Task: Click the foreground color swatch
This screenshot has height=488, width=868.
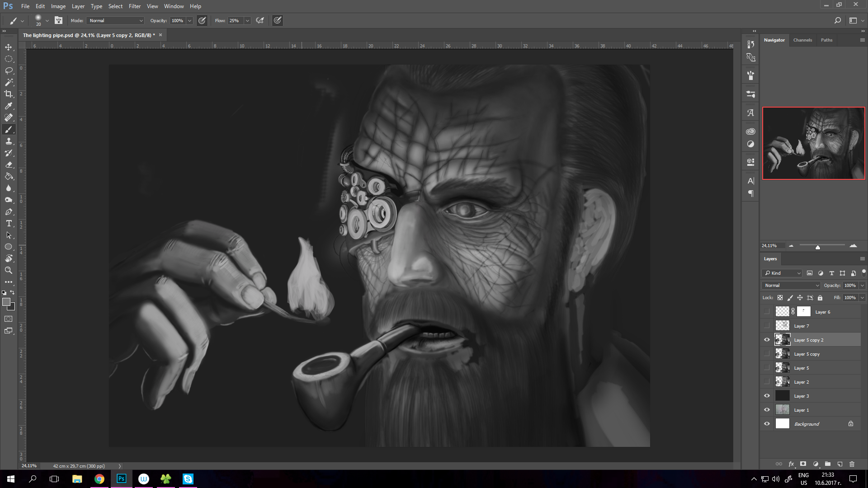Action: pos(6,302)
